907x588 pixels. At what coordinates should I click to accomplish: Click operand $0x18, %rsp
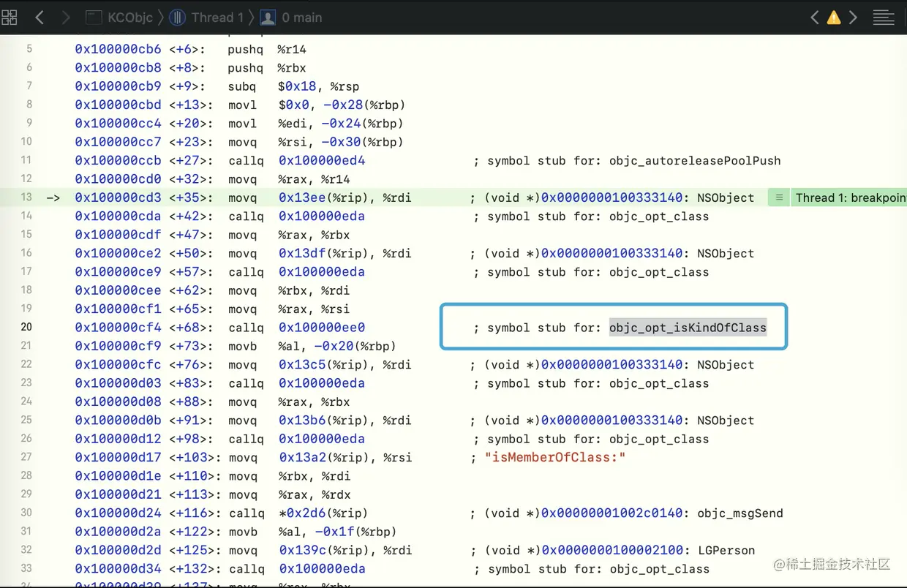click(319, 86)
